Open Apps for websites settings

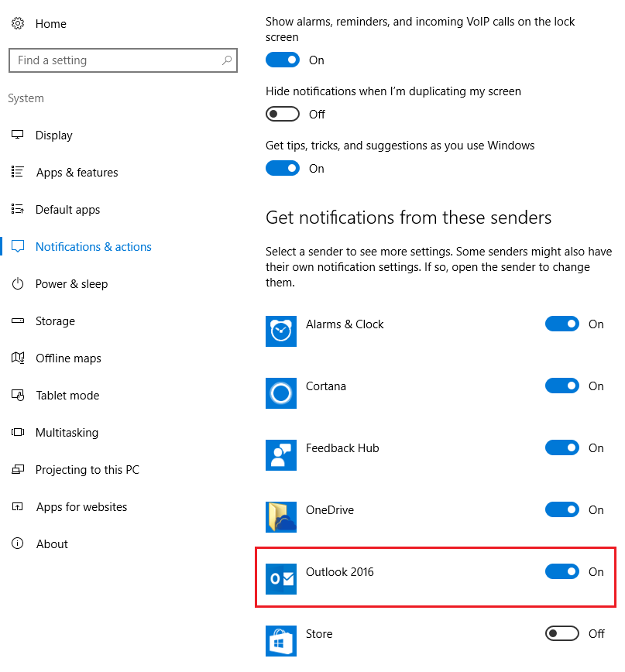(81, 507)
